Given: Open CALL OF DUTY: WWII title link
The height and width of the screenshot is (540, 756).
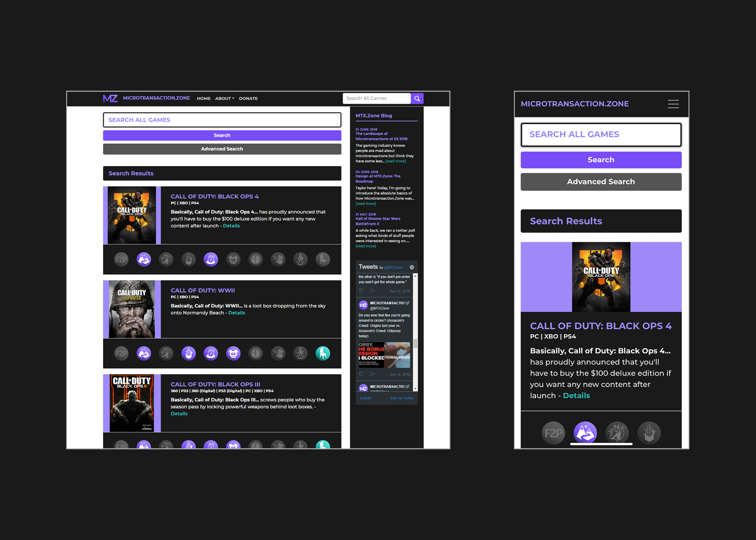Looking at the screenshot, I should click(x=202, y=291).
